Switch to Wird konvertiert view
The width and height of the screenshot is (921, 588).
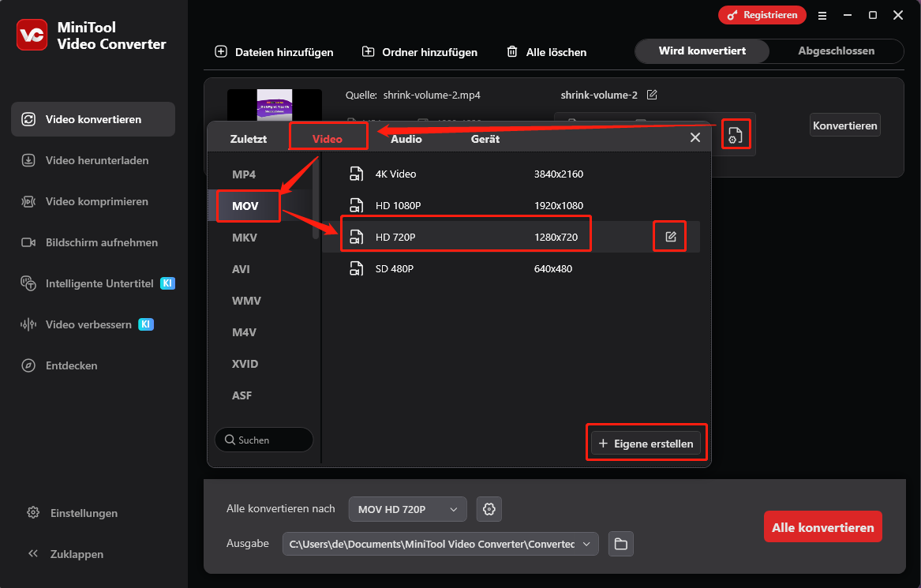(702, 51)
